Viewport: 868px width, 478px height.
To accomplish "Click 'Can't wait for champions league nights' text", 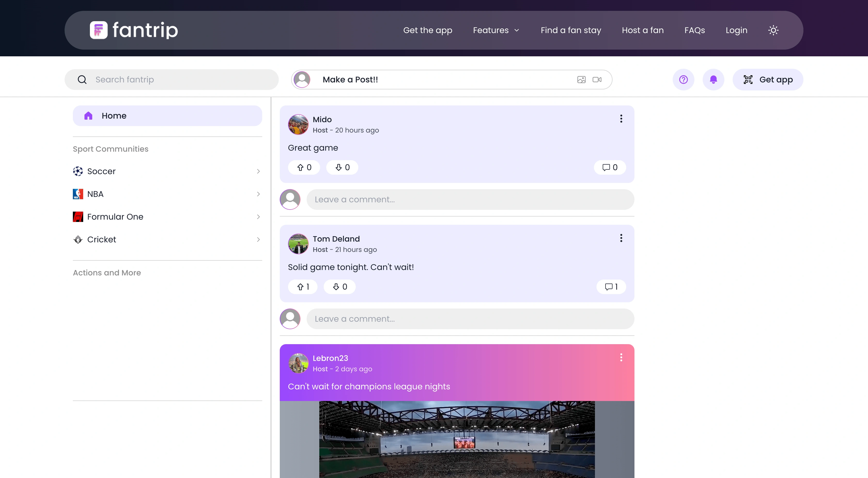I will 369,386.
